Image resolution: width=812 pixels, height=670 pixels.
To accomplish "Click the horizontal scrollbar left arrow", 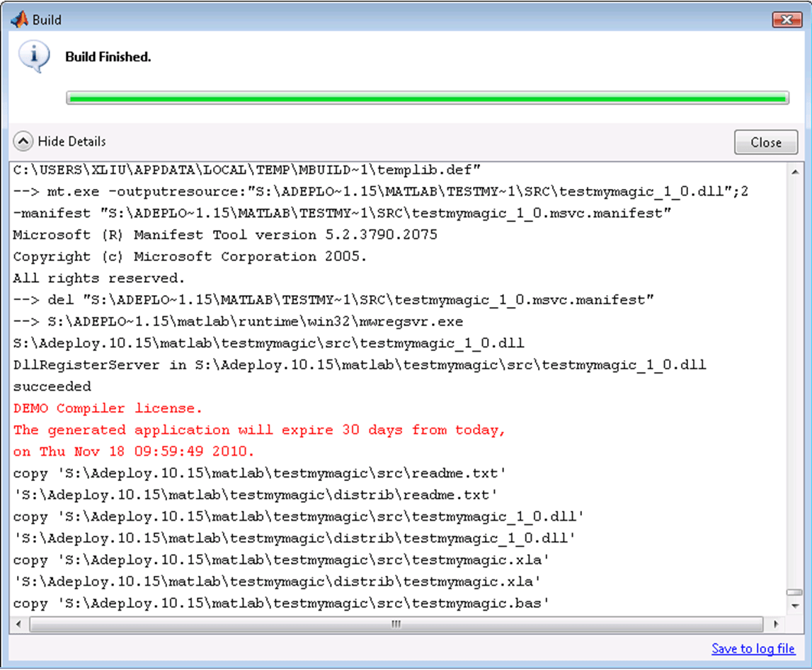I will tap(18, 624).
